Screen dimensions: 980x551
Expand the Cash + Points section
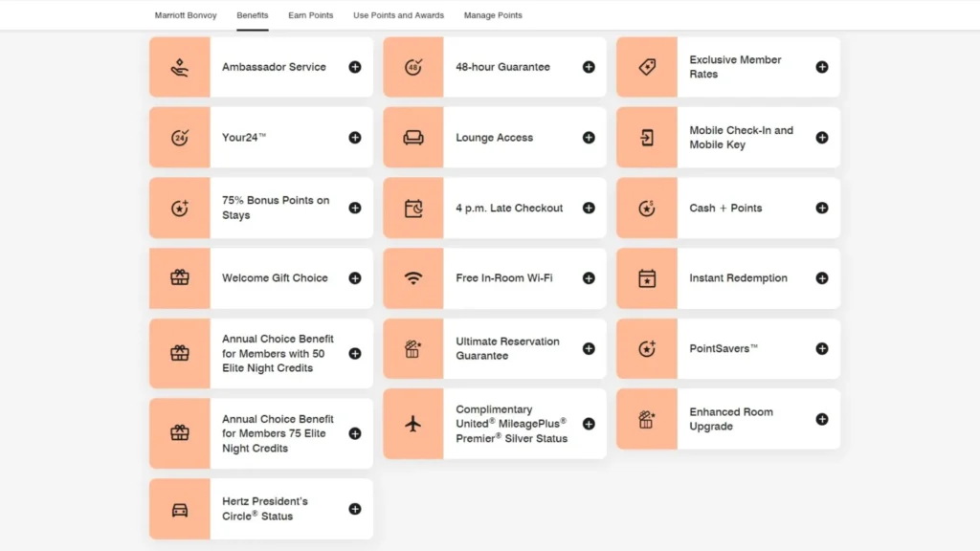(822, 208)
